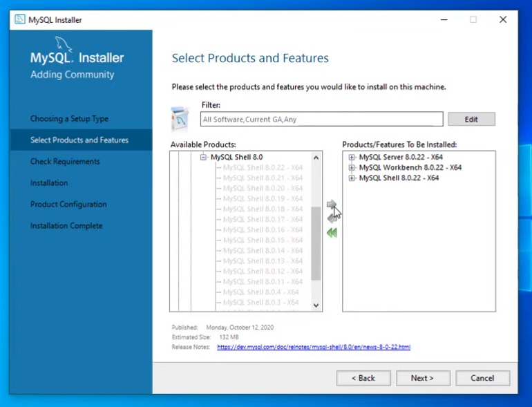Select MySQL Shell 8.0 parent tree item
Screen dimensions: 532x407
tap(236, 157)
